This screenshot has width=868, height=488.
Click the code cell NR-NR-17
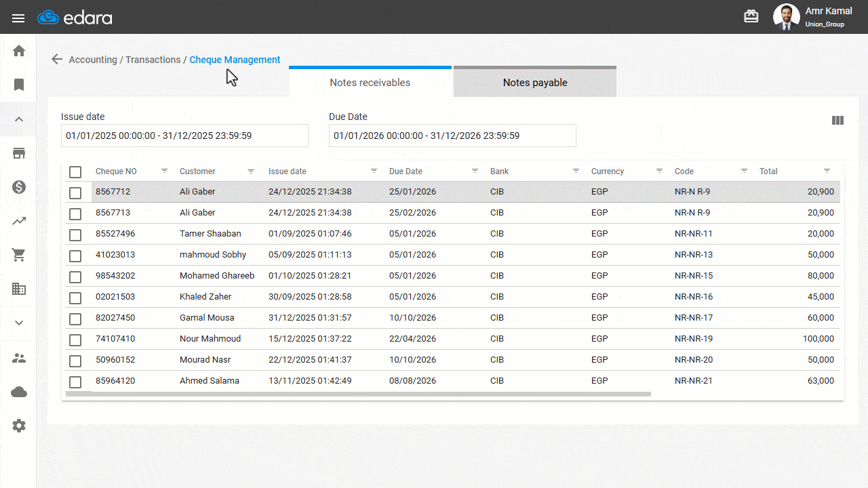click(694, 318)
